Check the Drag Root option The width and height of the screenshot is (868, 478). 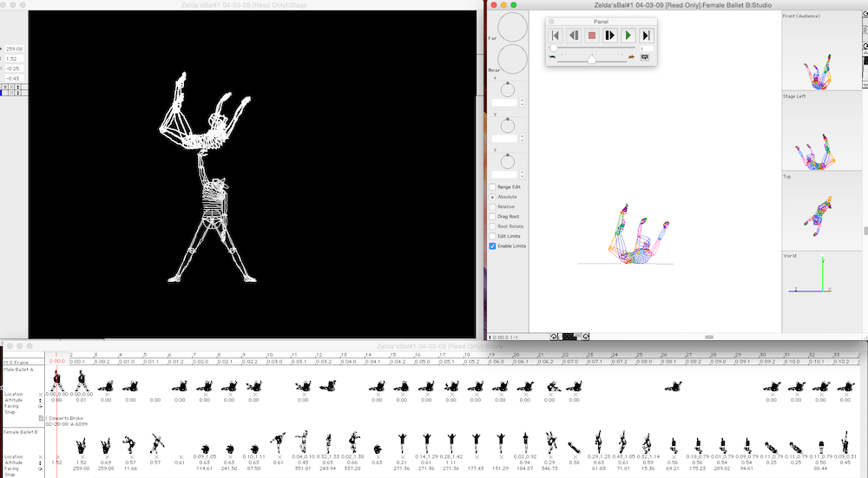coord(493,217)
